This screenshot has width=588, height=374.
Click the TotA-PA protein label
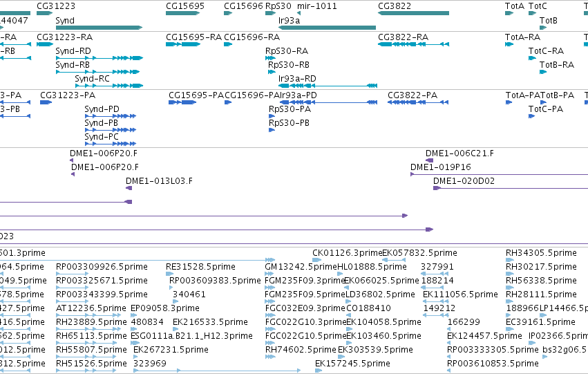pos(523,95)
